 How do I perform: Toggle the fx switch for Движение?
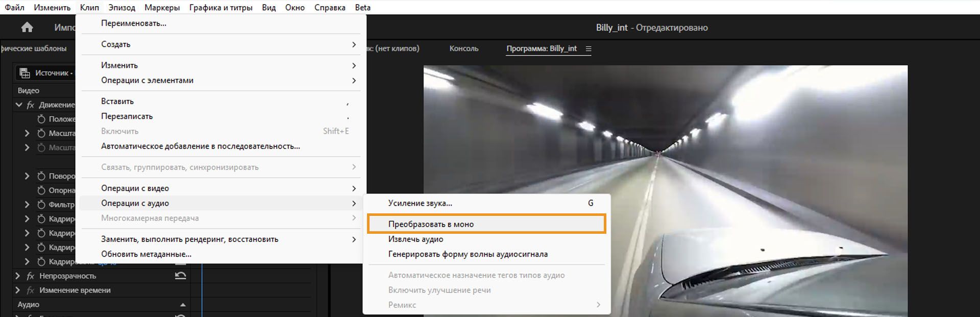click(x=30, y=105)
